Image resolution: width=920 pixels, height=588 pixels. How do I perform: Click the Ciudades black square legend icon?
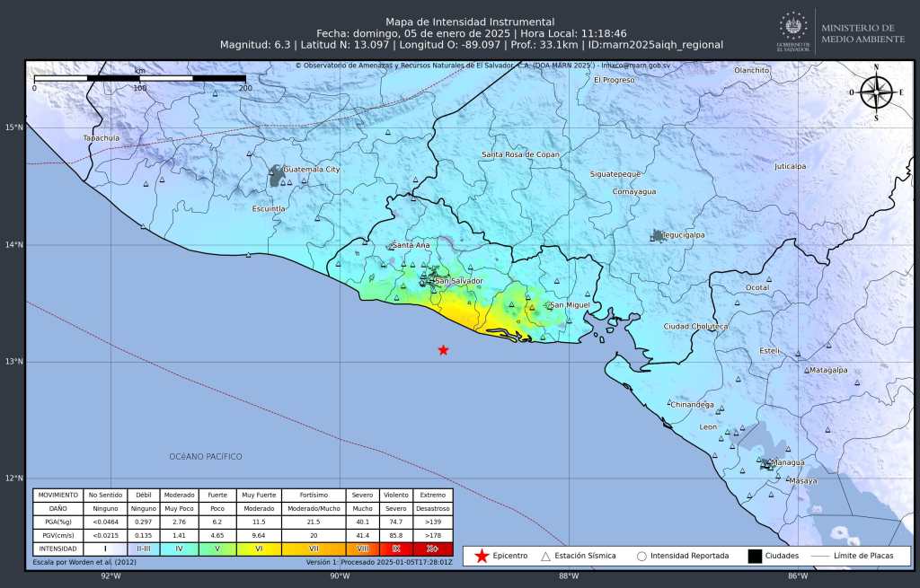point(754,556)
